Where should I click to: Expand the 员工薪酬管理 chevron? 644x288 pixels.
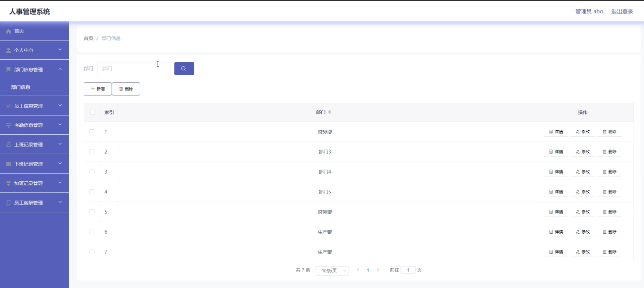coord(60,202)
